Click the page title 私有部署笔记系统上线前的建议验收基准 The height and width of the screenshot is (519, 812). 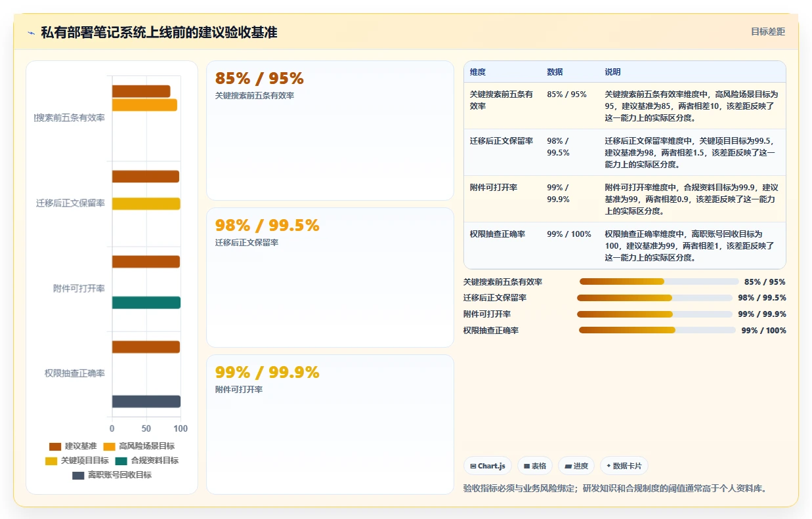[159, 32]
